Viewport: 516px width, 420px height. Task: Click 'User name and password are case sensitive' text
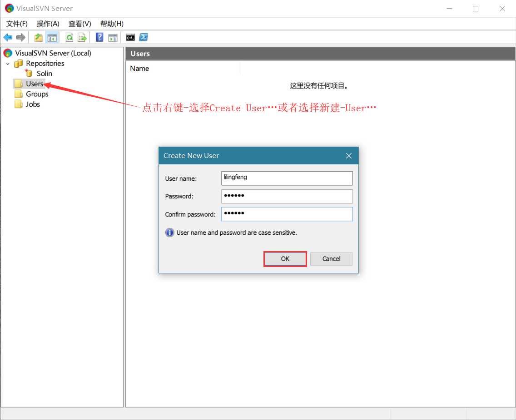pyautogui.click(x=237, y=232)
